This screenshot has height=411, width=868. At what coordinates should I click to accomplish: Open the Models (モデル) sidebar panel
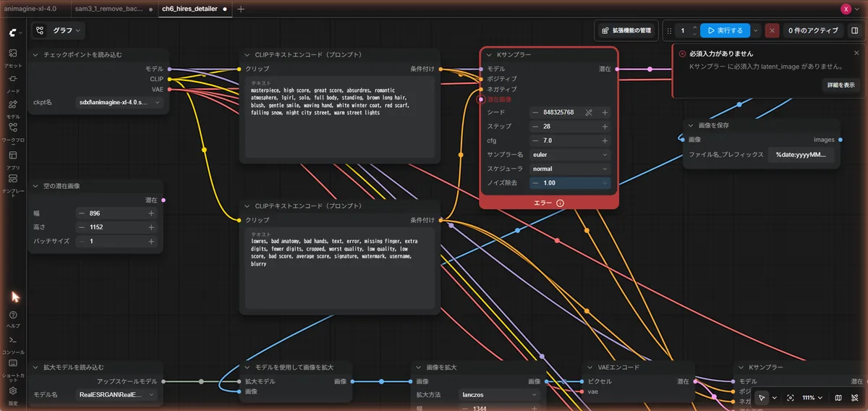(x=12, y=108)
